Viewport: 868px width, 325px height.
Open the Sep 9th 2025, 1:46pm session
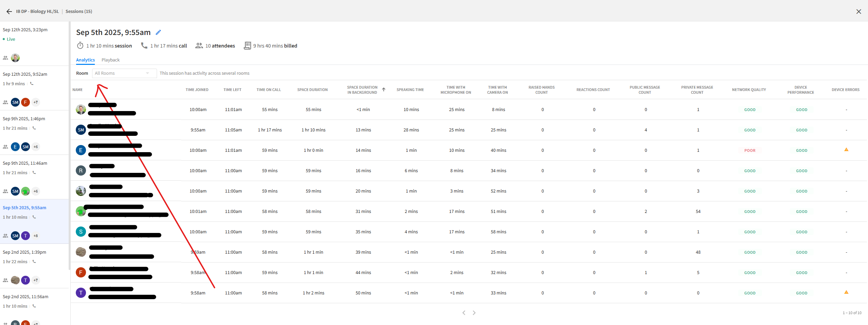pos(24,119)
